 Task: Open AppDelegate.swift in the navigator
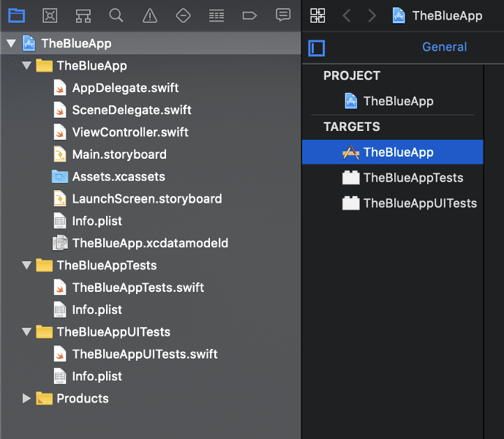(125, 88)
